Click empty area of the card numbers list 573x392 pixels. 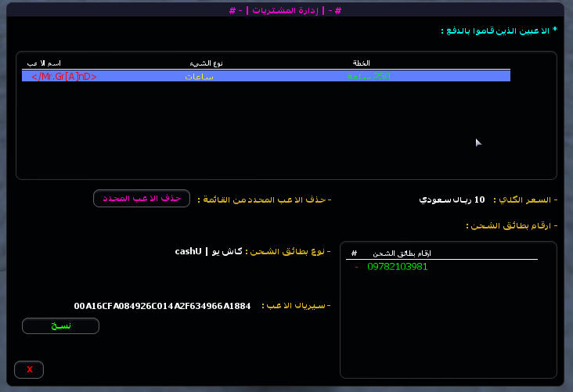(x=446, y=329)
